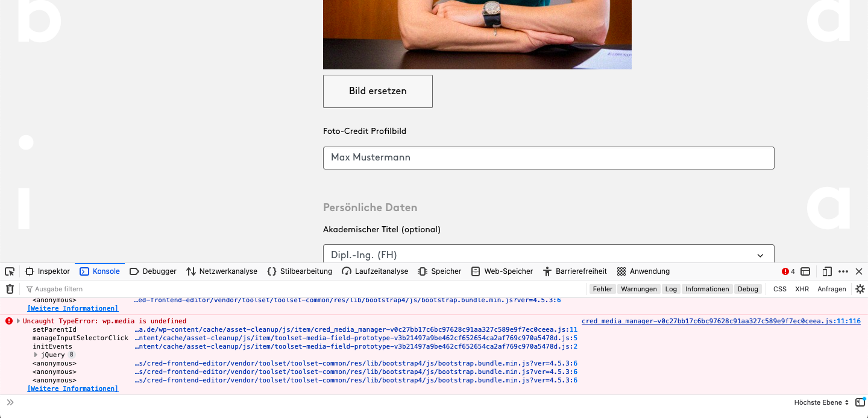Open the cred_media_manager source link
Screen dimensions: 868x418
point(721,321)
